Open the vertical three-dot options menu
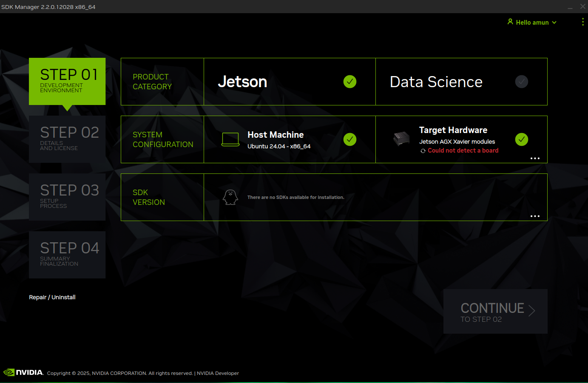588x383 pixels. click(x=582, y=22)
